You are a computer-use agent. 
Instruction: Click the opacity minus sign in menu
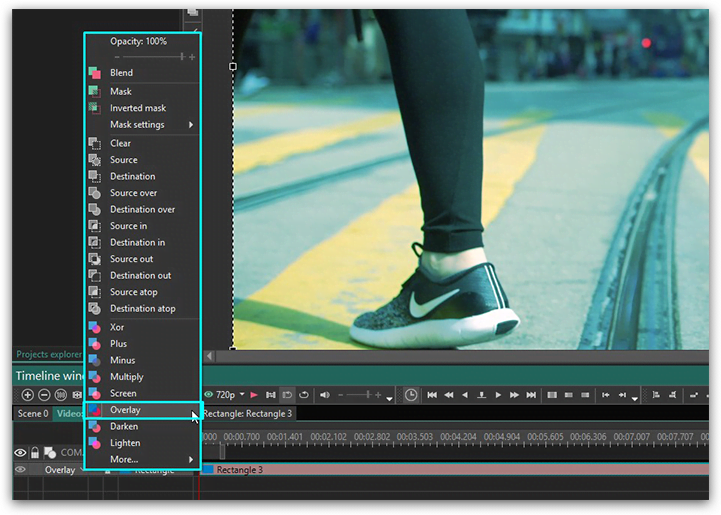click(117, 57)
